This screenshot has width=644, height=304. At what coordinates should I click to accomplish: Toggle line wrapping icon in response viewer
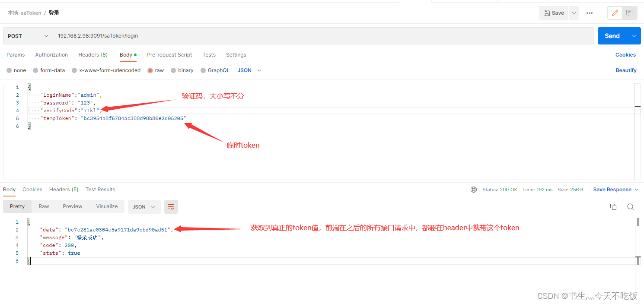tap(171, 207)
